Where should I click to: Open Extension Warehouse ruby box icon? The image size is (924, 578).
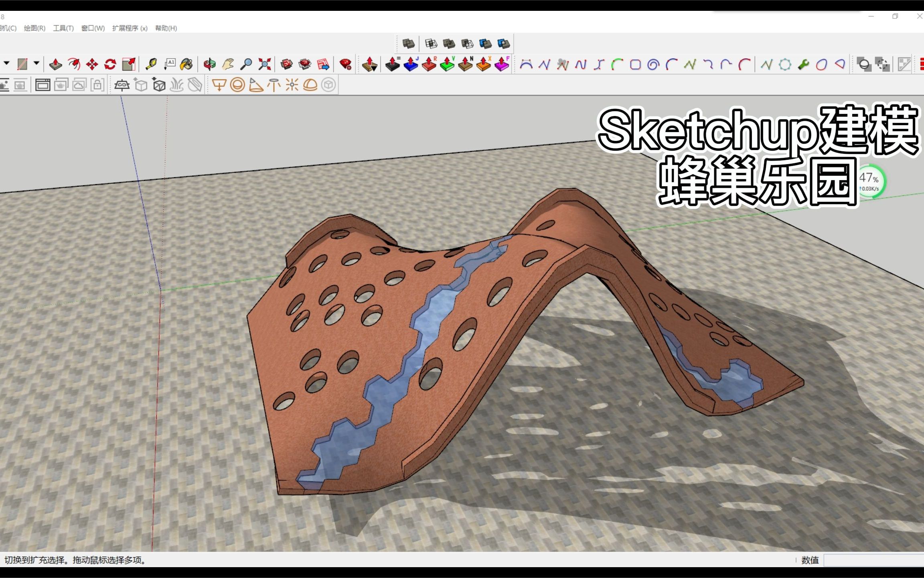click(305, 64)
